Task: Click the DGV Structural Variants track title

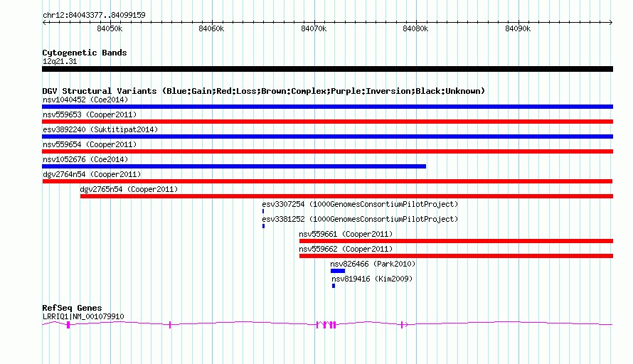Action: [264, 91]
